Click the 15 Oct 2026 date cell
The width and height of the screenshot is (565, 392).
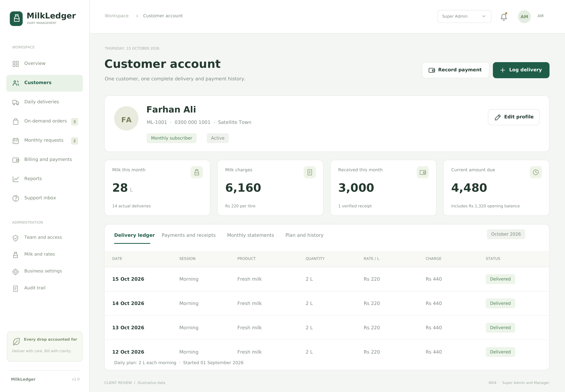tap(128, 279)
